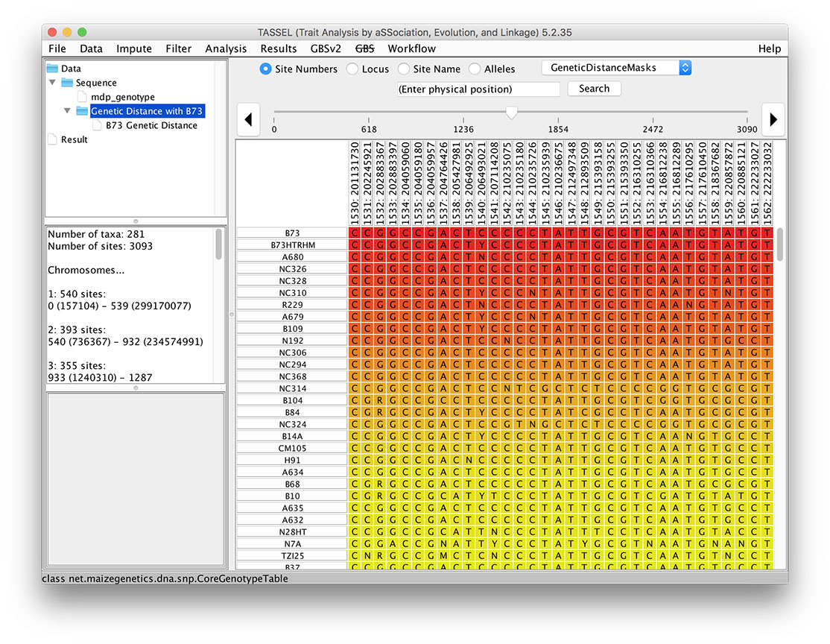The image size is (830, 644).
Task: Select B73 Genetic Distance tree item
Action: click(151, 125)
